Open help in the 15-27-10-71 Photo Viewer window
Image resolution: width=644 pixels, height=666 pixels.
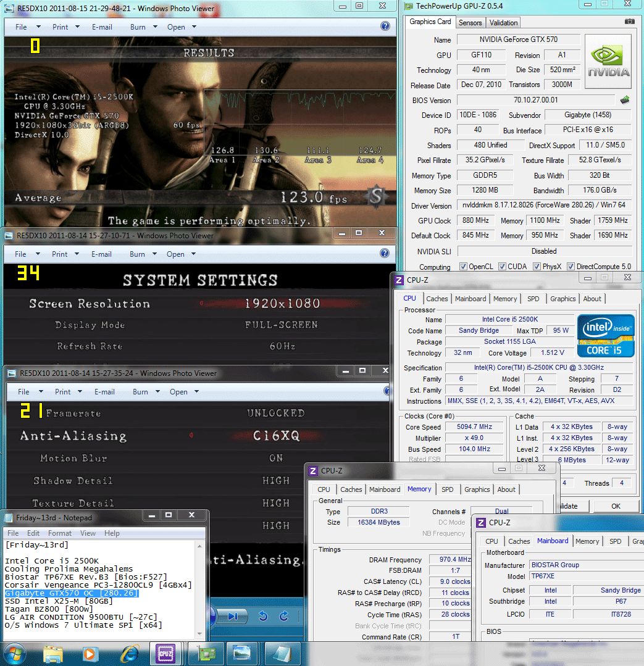(385, 253)
